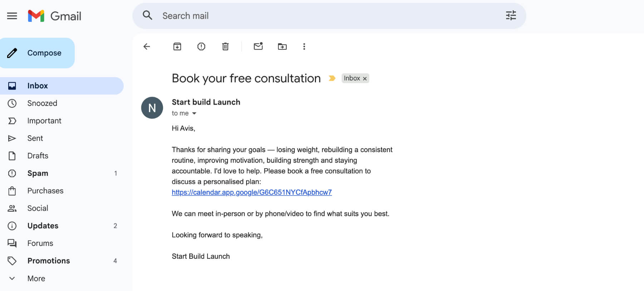Image resolution: width=644 pixels, height=291 pixels.
Task: Click the back arrow to return to inbox
Action: click(147, 47)
